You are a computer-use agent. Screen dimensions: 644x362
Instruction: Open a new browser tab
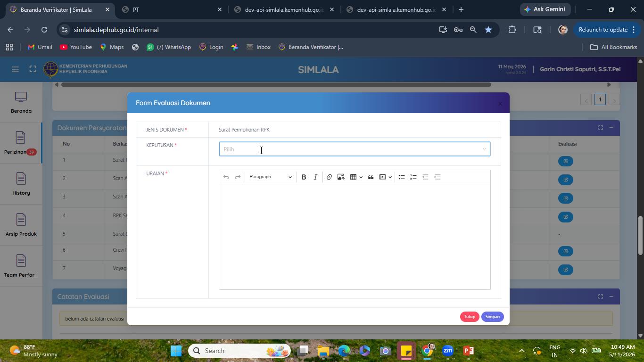coord(461,9)
